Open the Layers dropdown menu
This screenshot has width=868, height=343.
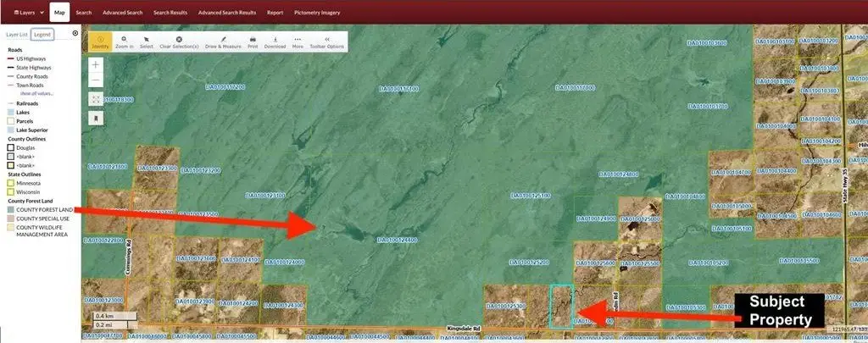pos(25,14)
